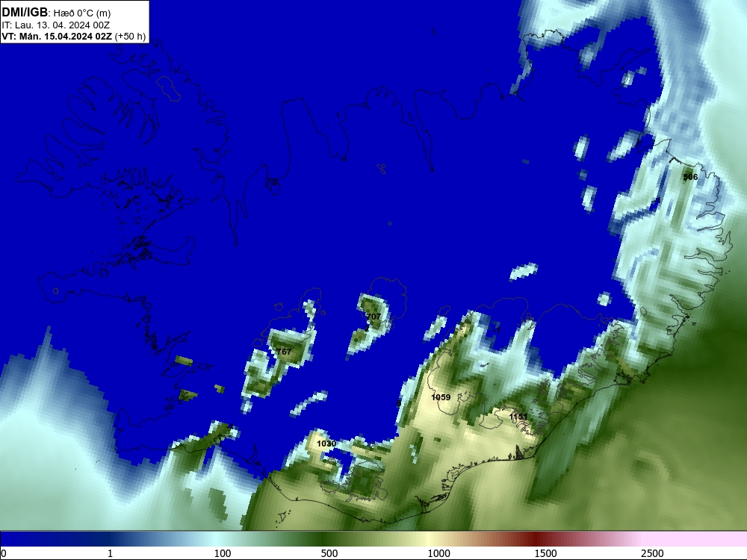
Task: Click the legend value 1
Action: pyautogui.click(x=110, y=553)
